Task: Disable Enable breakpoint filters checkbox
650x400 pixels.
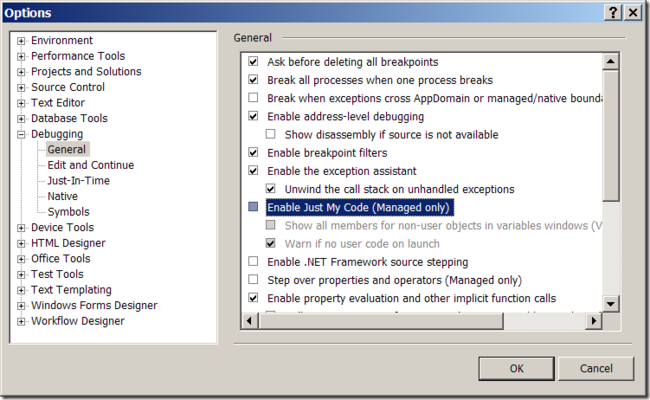Action: (x=253, y=152)
